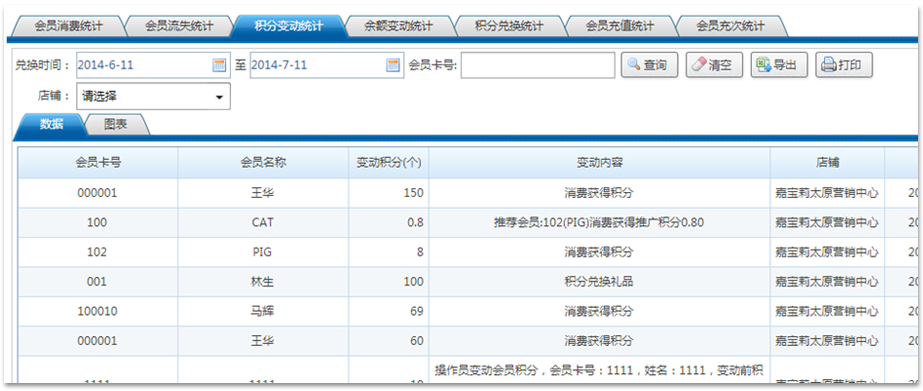Select member name cell CAT
This screenshot has width=923, height=391.
point(263,223)
